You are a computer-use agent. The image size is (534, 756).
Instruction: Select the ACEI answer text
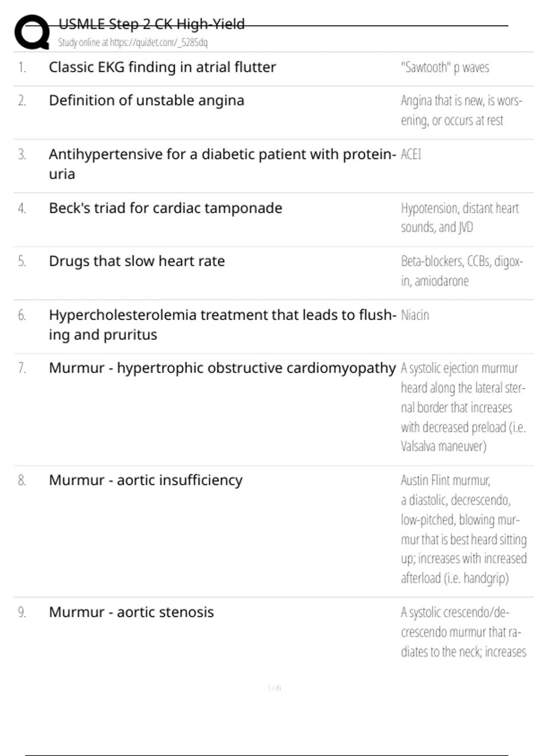(x=411, y=154)
